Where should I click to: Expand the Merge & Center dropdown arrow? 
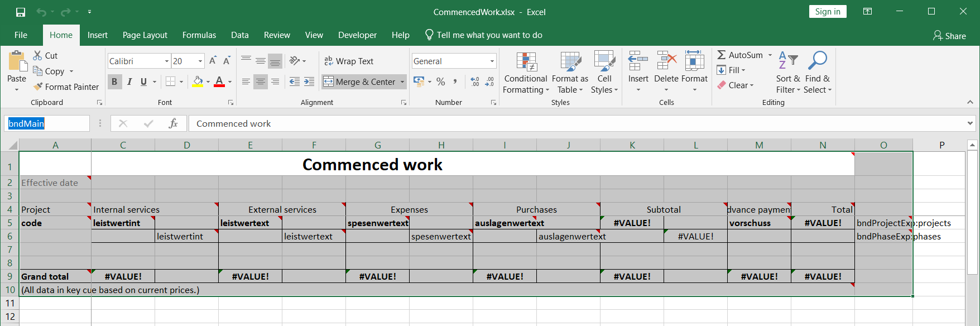pyautogui.click(x=402, y=81)
